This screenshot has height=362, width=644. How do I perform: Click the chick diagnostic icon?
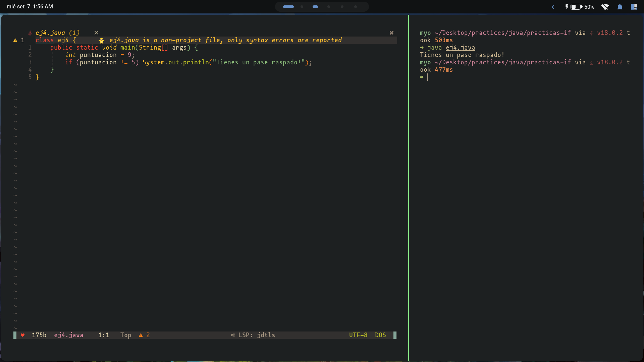(101, 40)
